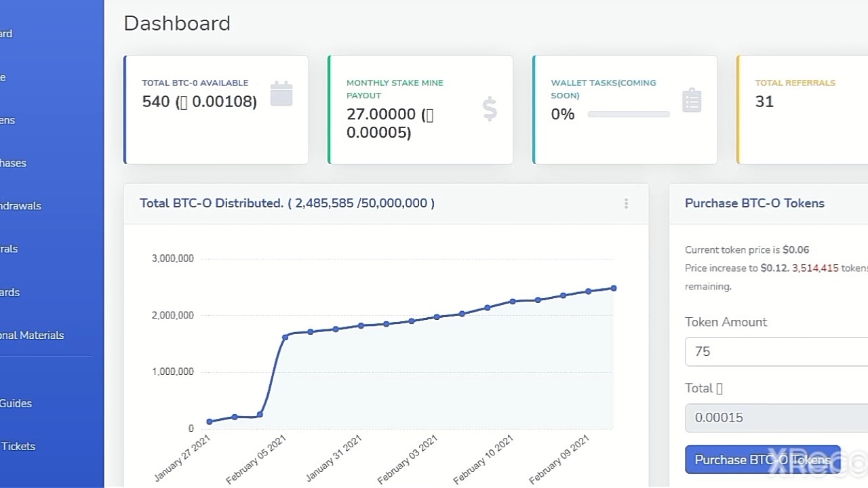The width and height of the screenshot is (868, 488).
Task: Open Tickets in the sidebar
Action: pos(18,446)
